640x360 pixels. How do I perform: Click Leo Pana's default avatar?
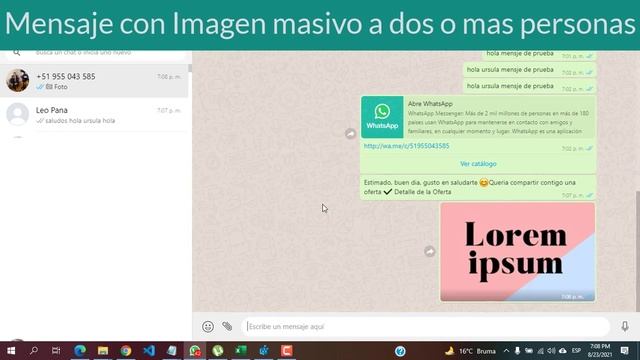[x=18, y=114]
